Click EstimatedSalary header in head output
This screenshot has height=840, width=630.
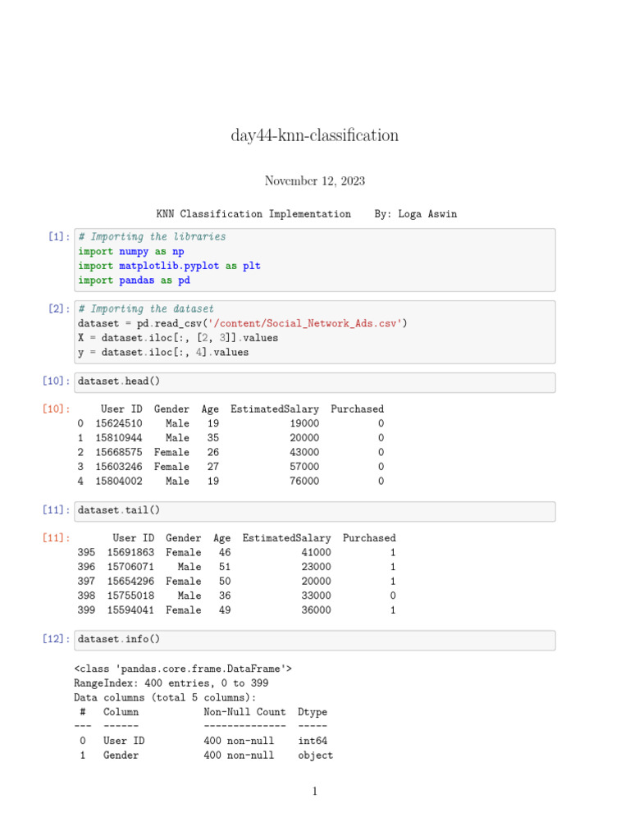coord(275,409)
